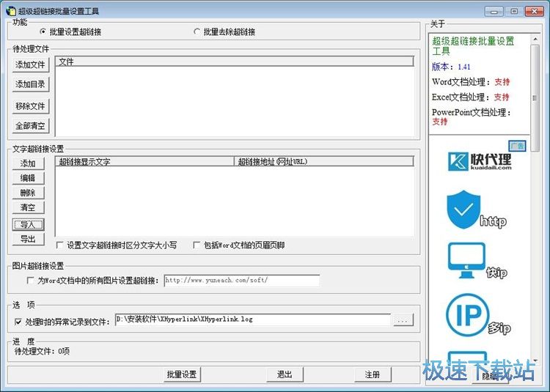Image resolution: width=550 pixels, height=392 pixels.
Task: Click the app icon in the title bar
Action: (x=11, y=11)
